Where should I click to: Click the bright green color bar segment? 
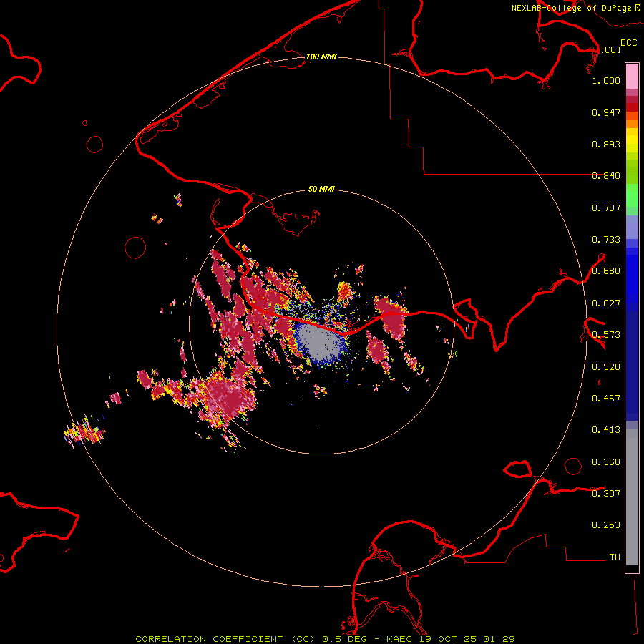pyautogui.click(x=632, y=195)
